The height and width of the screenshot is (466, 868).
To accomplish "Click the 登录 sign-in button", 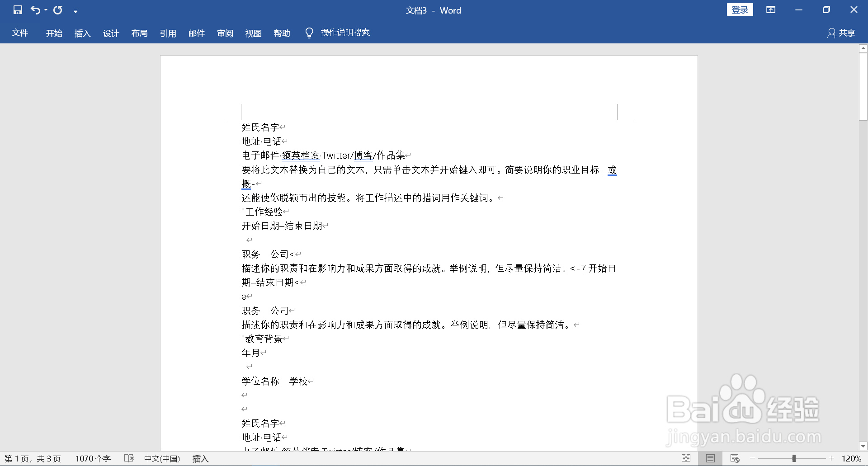I will point(740,9).
